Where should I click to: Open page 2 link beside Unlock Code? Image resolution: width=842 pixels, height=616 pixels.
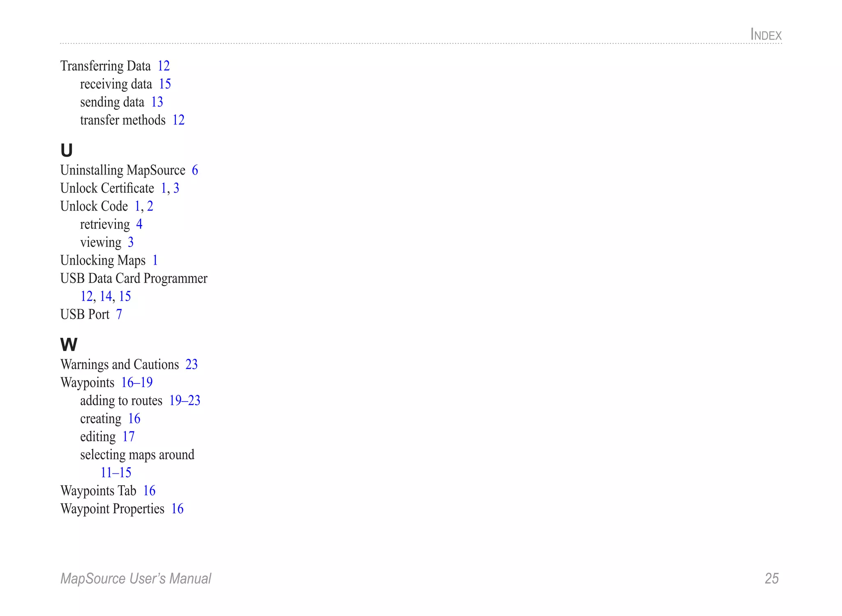tap(150, 206)
